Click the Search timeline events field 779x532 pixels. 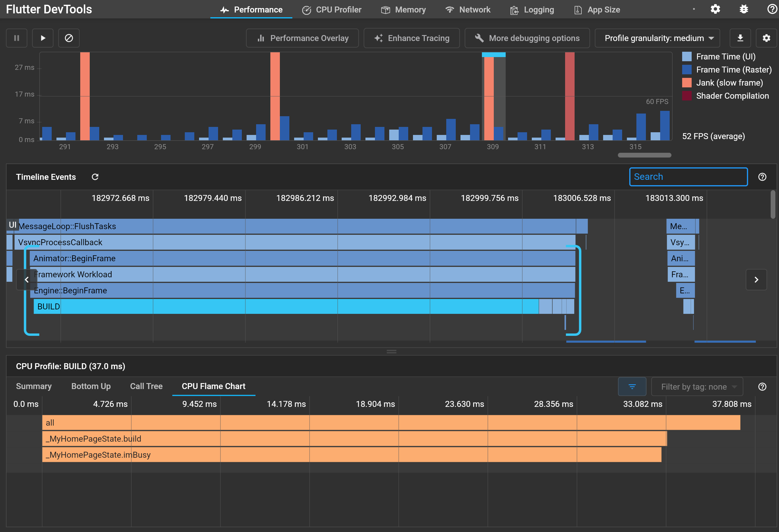coord(688,177)
